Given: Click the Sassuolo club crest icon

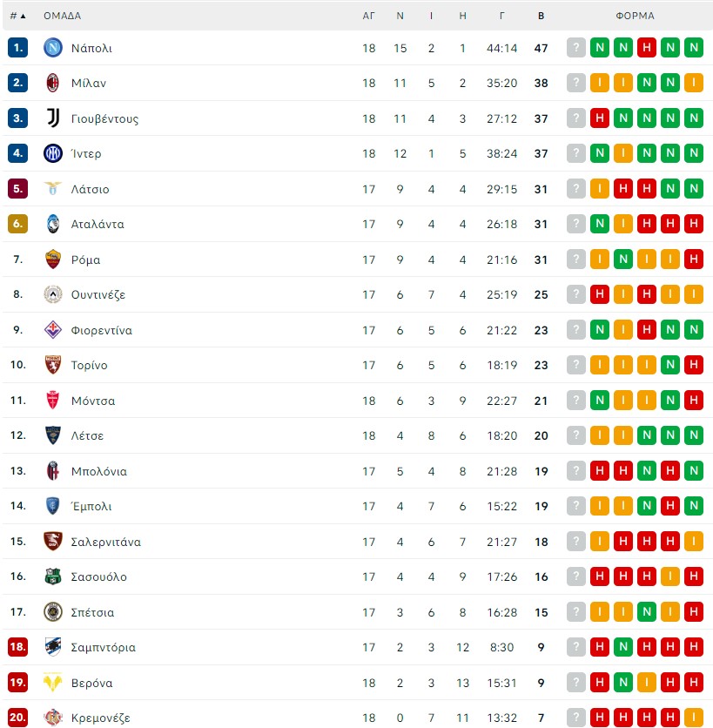Looking at the screenshot, I should tap(53, 576).
